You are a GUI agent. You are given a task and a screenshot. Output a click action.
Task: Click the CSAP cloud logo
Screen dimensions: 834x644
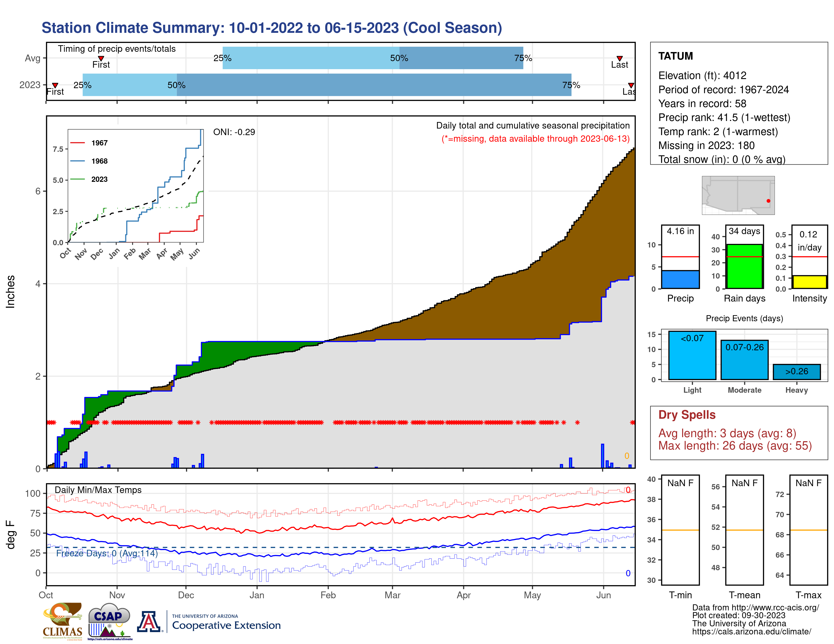[110, 621]
